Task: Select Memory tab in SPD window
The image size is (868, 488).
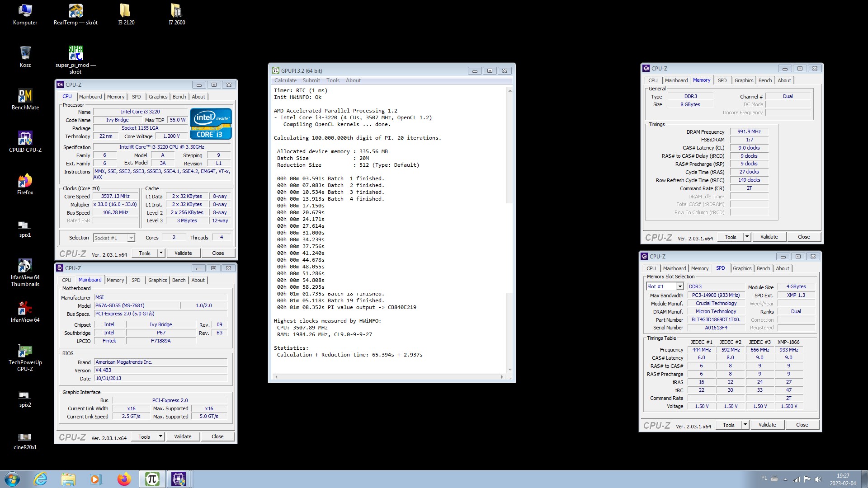Action: coord(700,268)
